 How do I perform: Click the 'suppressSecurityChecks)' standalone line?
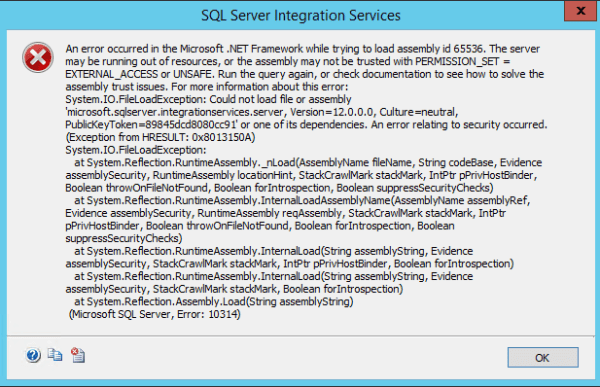click(124, 238)
